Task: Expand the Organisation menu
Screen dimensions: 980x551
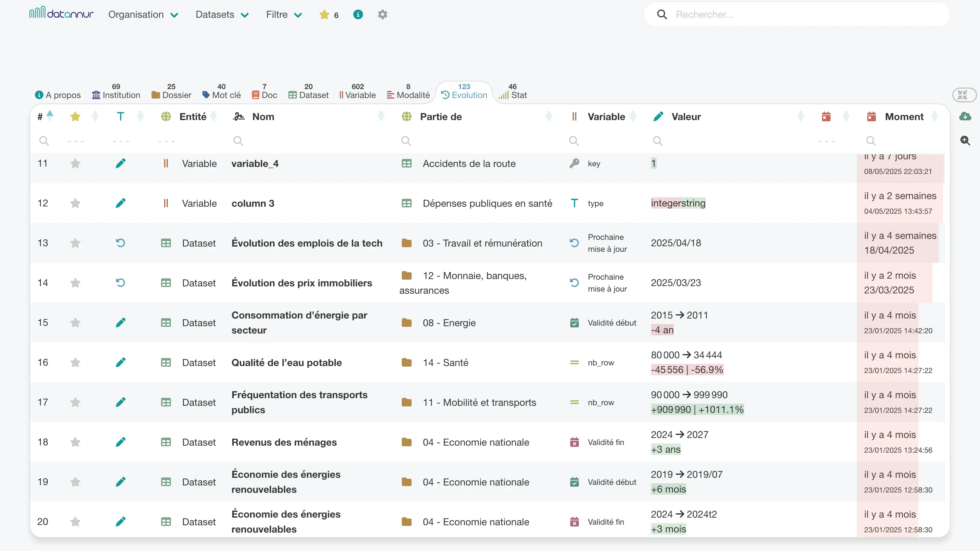Action: (143, 14)
